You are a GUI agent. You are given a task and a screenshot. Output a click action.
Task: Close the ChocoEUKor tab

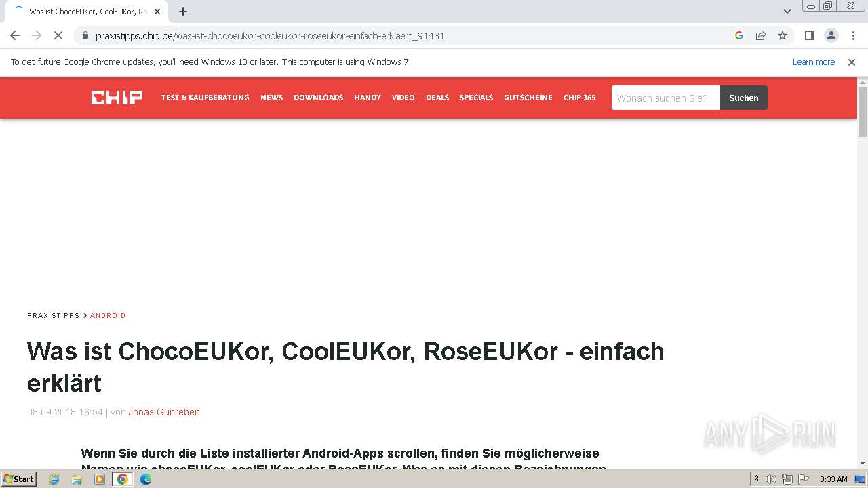tap(157, 12)
